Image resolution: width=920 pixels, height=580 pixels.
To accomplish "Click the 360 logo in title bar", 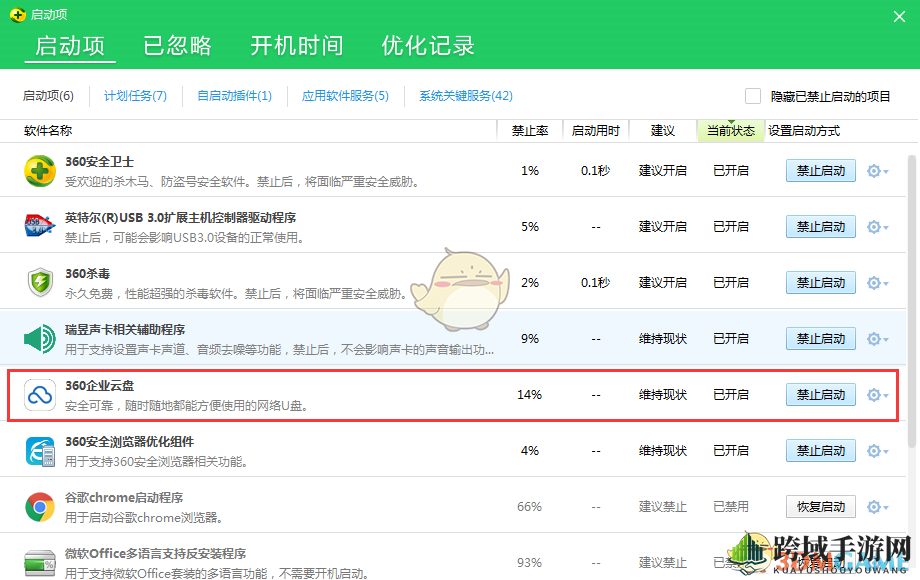I will click(x=18, y=15).
